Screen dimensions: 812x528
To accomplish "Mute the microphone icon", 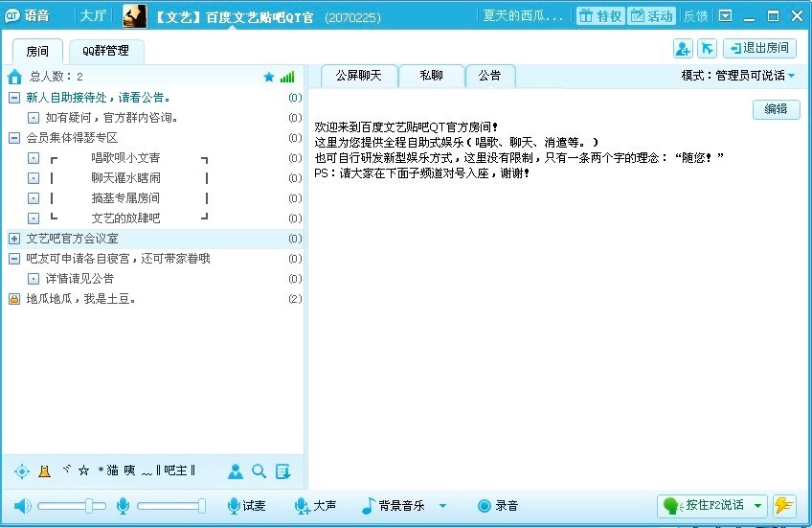I will pos(123,506).
